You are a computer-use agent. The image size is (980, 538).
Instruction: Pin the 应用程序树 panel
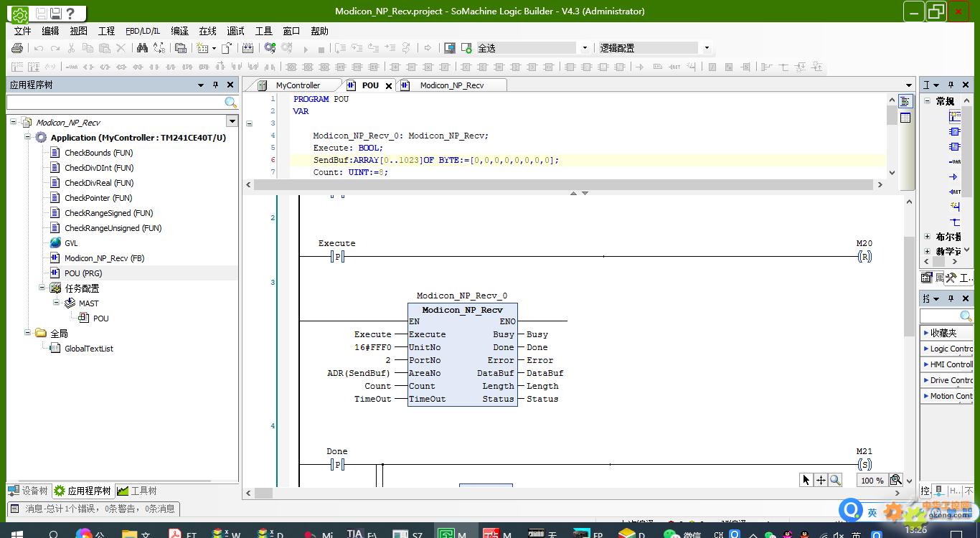pos(215,85)
